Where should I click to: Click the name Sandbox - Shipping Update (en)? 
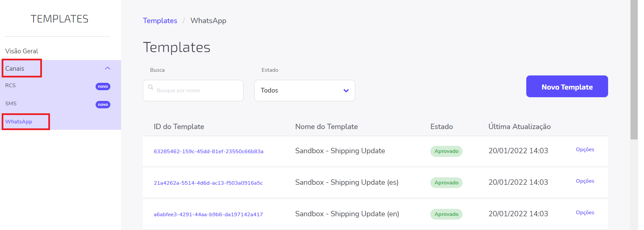pos(347,214)
